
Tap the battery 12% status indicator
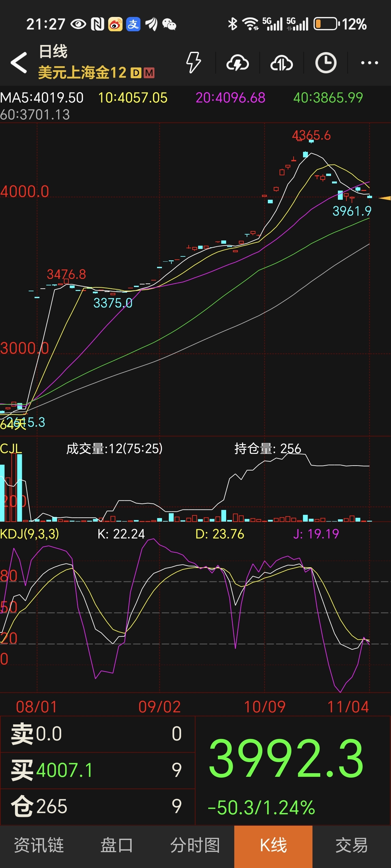click(340, 24)
